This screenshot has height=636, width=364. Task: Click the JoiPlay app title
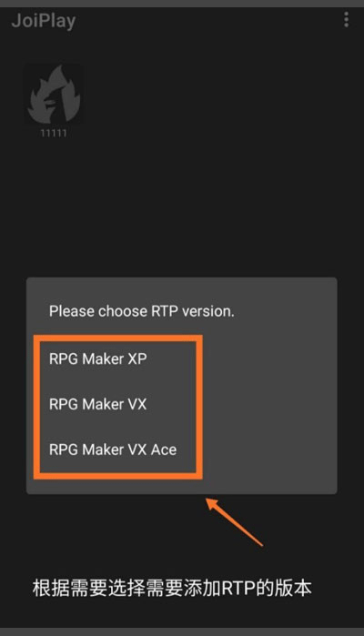[x=44, y=20]
